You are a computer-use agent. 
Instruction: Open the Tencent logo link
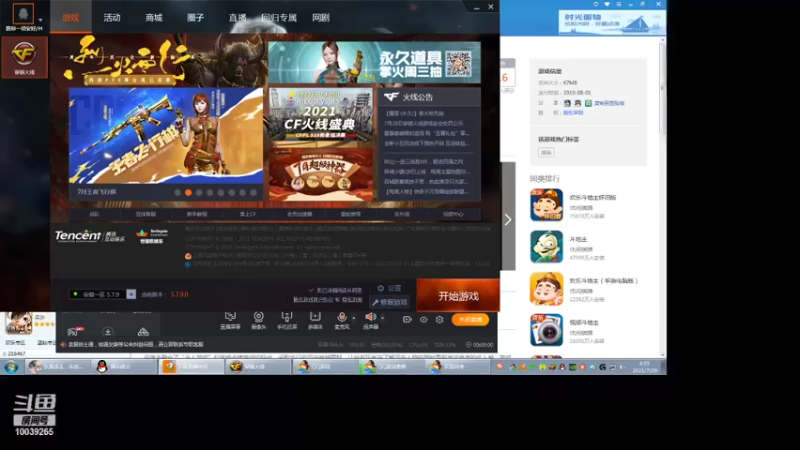78,236
